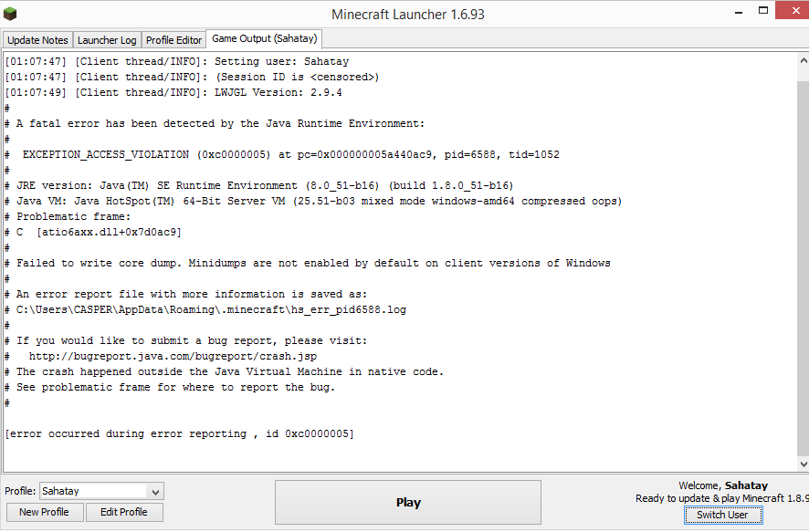Screen dimensions: 809x532
Task: Click the vertical scrollbar thumb in log
Action: pos(804,268)
